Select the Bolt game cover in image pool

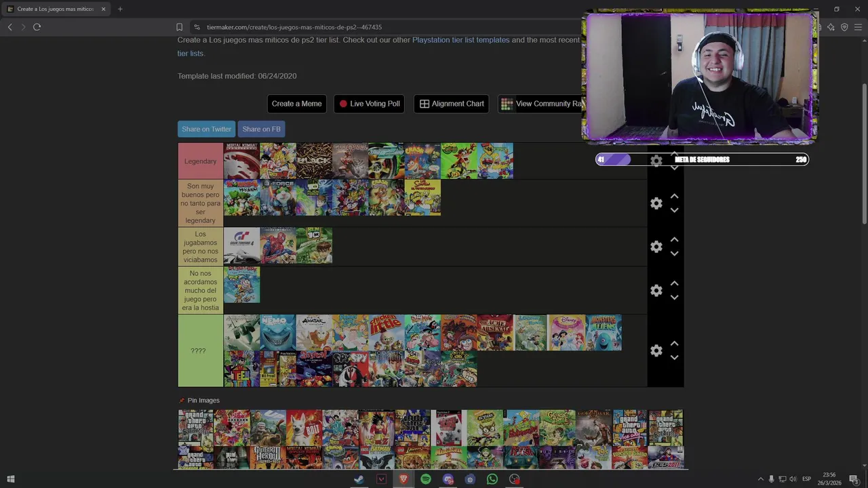point(304,427)
